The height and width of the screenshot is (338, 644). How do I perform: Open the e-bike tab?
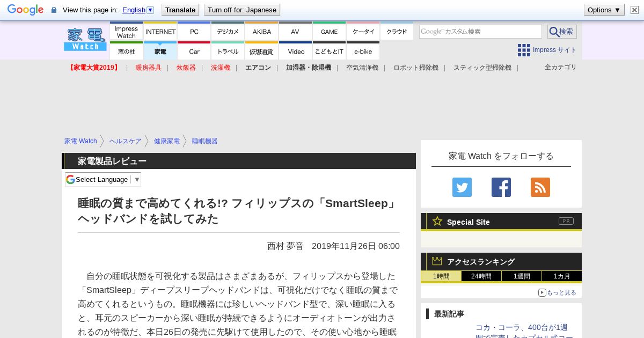click(363, 52)
